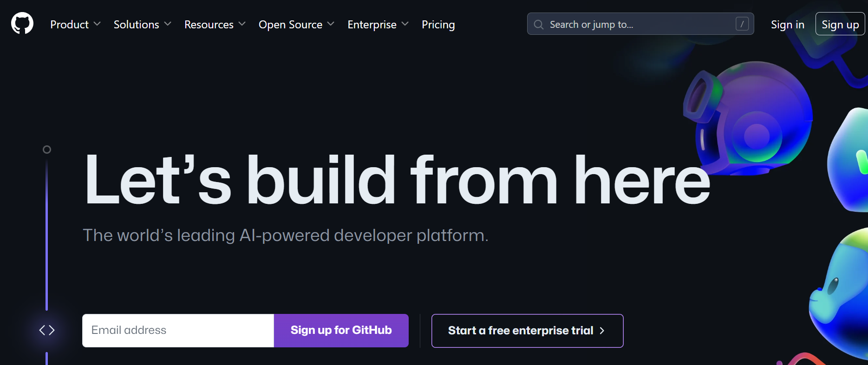This screenshot has width=868, height=365.
Task: Click the 'Let's build from here' headline
Action: click(x=398, y=179)
